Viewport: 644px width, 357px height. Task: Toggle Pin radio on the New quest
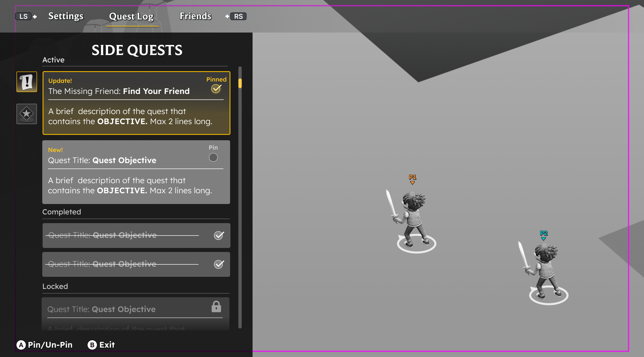click(x=213, y=157)
